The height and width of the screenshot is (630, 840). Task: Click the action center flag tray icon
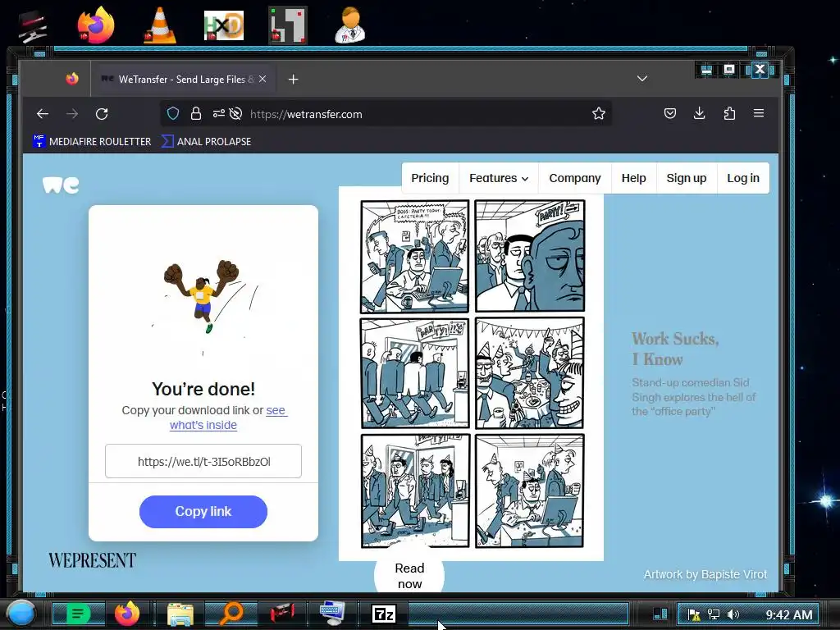pos(694,614)
